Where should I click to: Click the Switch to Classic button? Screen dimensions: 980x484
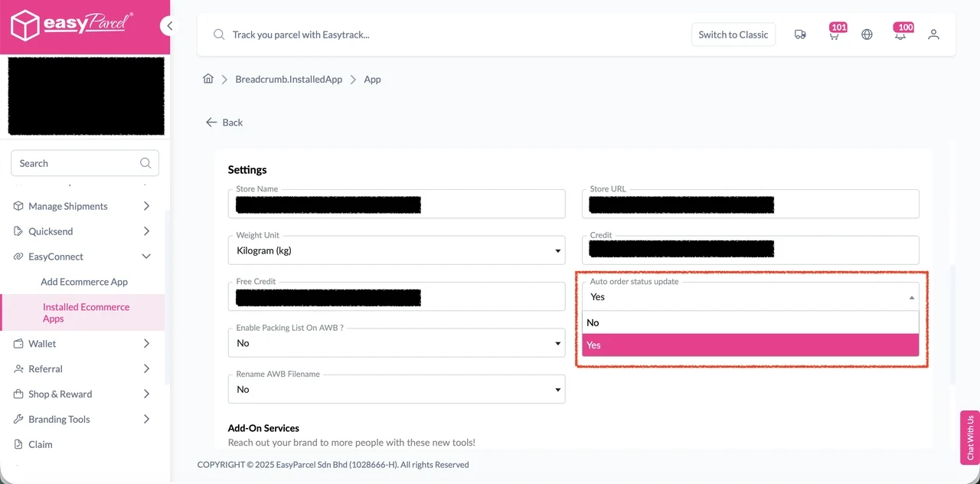click(733, 34)
